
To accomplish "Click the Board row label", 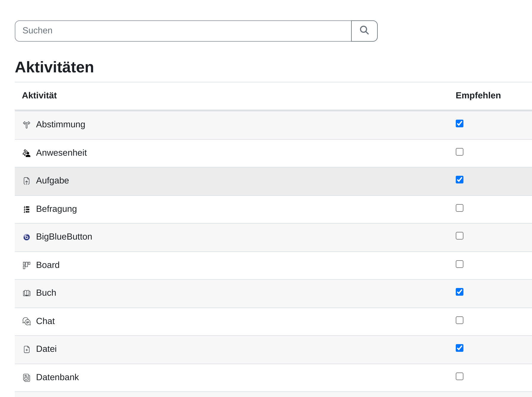I will 48,265.
